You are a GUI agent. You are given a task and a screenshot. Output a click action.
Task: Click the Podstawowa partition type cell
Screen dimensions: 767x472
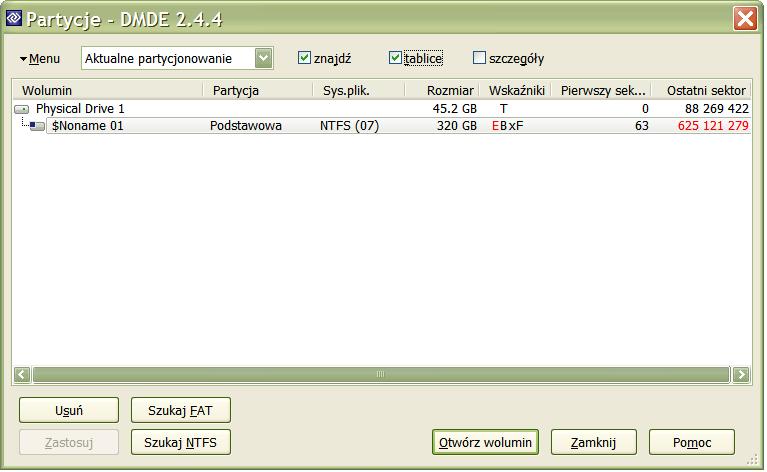tap(246, 126)
